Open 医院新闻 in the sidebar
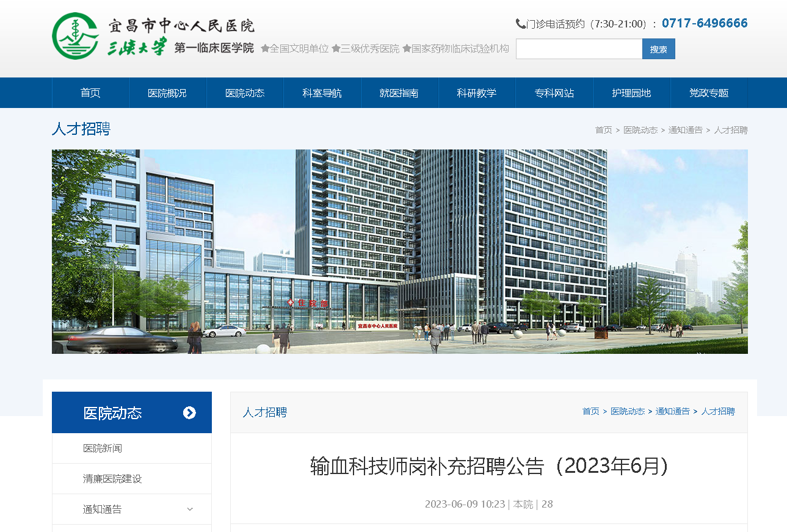 tap(132, 448)
